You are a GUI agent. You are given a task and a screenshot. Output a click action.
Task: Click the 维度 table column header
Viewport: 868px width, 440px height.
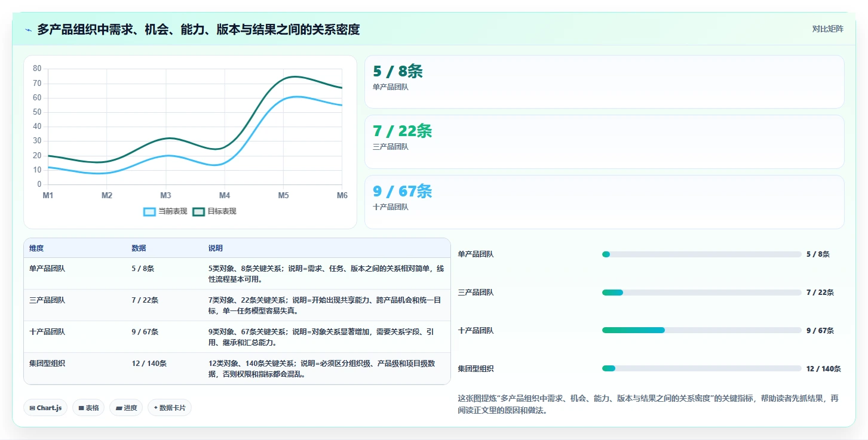tap(36, 248)
